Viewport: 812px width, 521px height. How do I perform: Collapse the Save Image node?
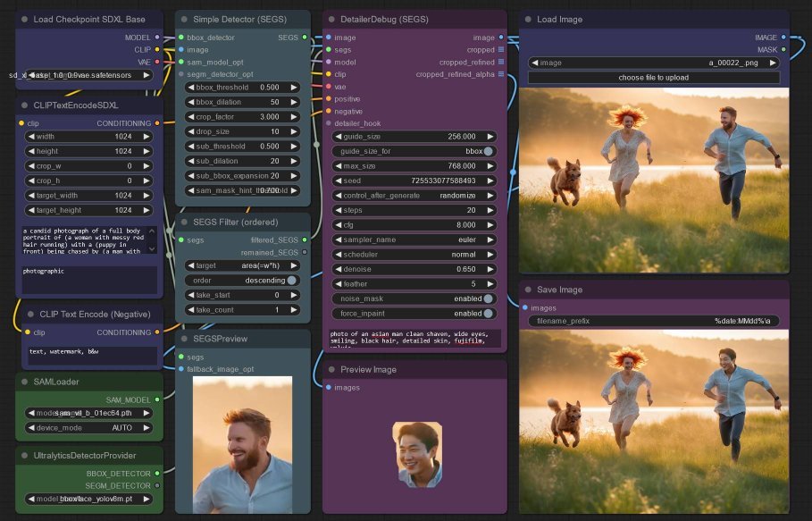tap(527, 290)
